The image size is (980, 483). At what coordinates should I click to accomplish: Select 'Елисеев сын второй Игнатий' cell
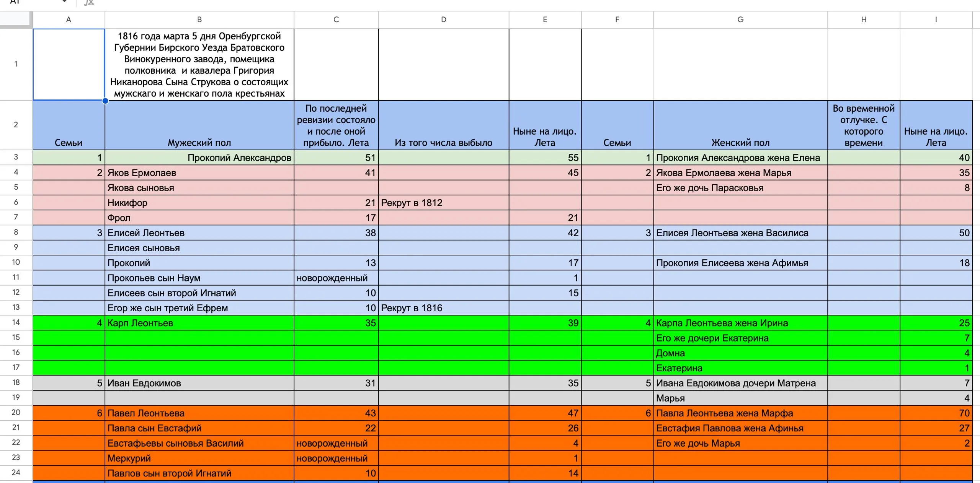click(x=199, y=293)
